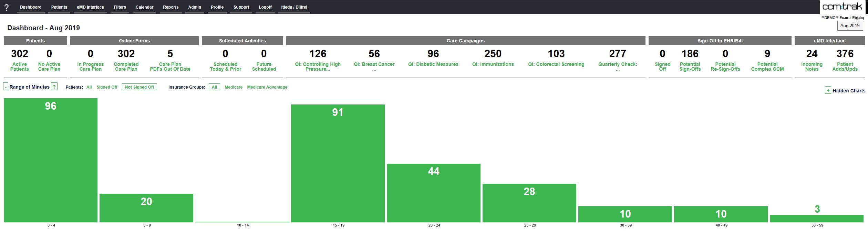Select Medicare insurance group filter

233,87
